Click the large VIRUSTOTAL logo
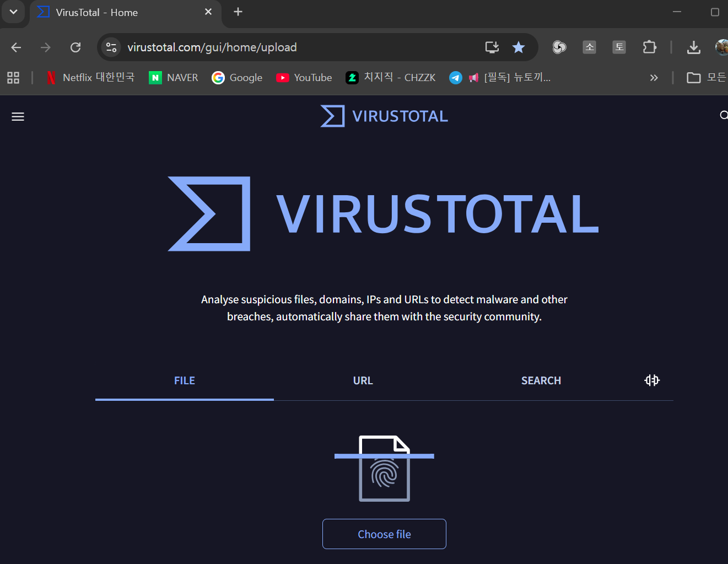This screenshot has height=564, width=728. pos(384,214)
